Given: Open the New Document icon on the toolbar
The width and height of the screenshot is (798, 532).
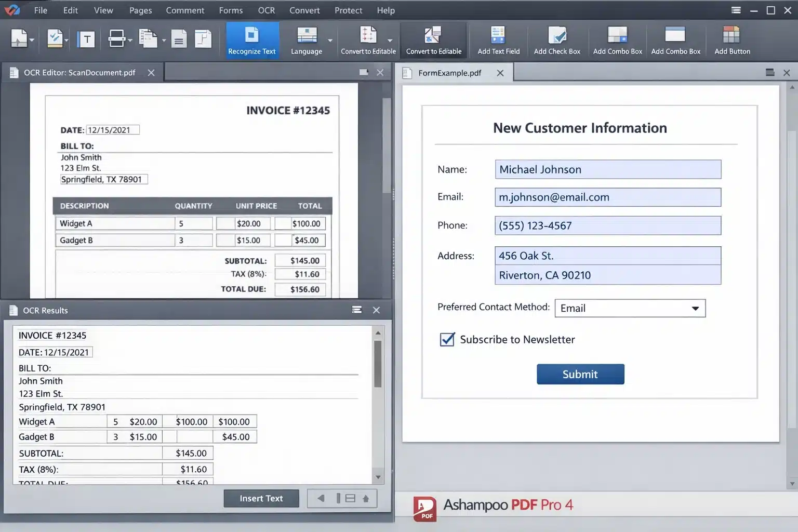Looking at the screenshot, I should 19,37.
